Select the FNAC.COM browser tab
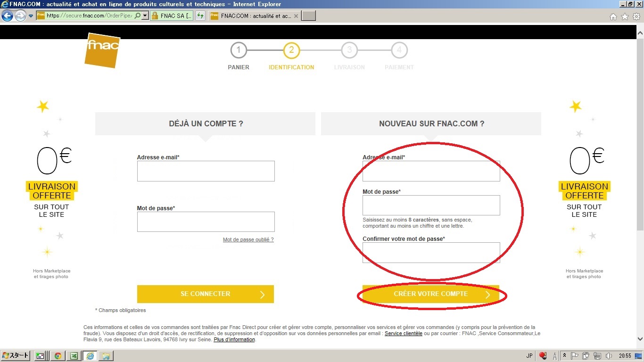Screen dimensions: 644x362 [x=255, y=16]
